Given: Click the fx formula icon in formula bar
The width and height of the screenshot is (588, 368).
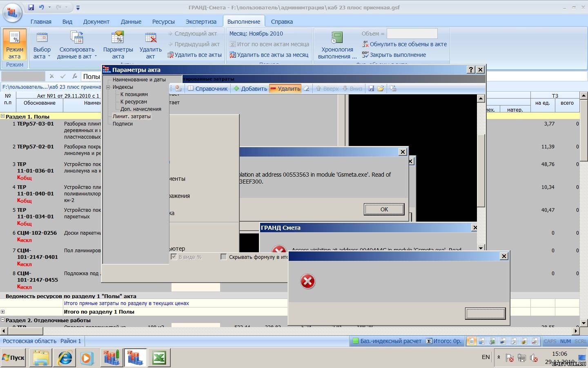Looking at the screenshot, I should coord(75,76).
